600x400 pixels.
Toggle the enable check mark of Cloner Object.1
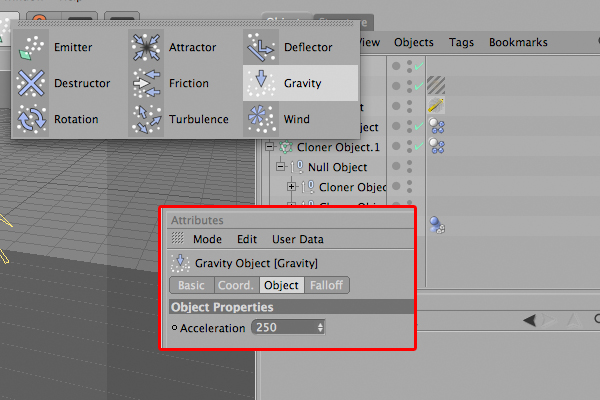[x=419, y=146]
